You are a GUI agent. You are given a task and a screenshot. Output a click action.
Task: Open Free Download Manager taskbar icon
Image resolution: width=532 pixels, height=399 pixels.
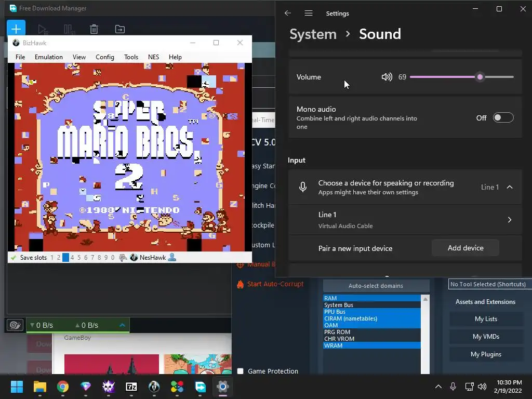(x=200, y=387)
